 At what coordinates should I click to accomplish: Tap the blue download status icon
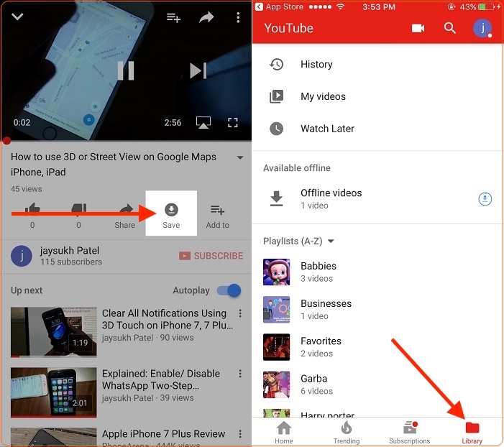tap(485, 199)
